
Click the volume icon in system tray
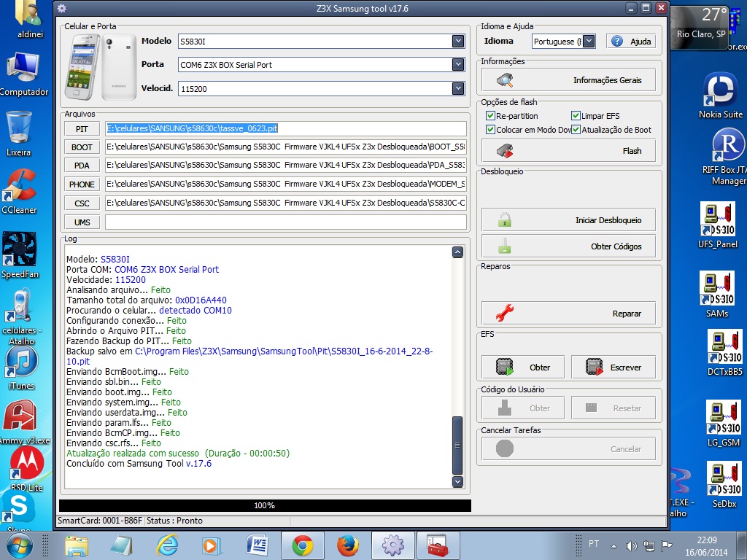click(x=631, y=546)
